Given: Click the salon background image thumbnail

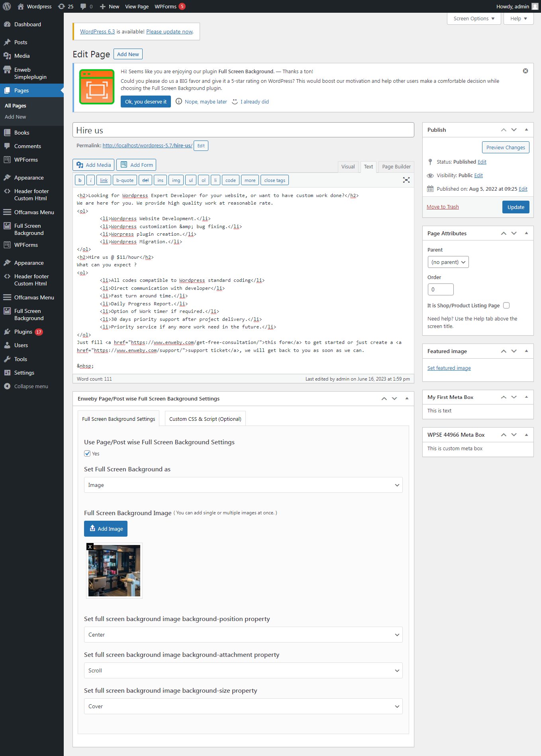Looking at the screenshot, I should (x=114, y=570).
